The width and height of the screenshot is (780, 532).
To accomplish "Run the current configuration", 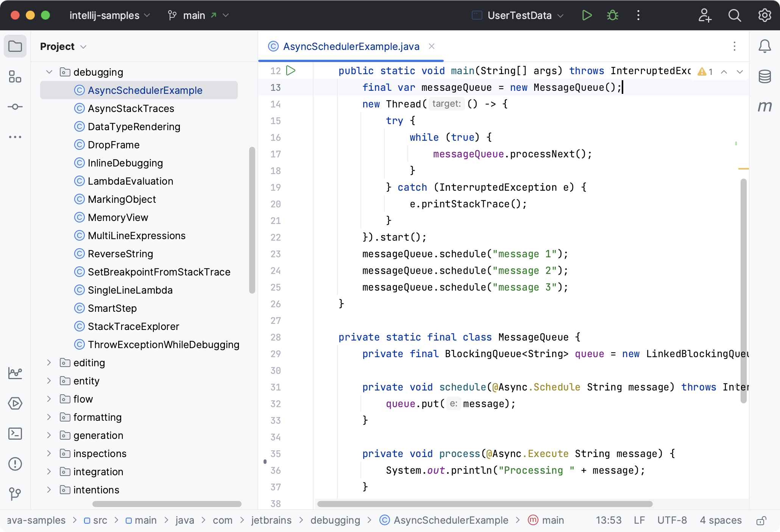I will [587, 16].
